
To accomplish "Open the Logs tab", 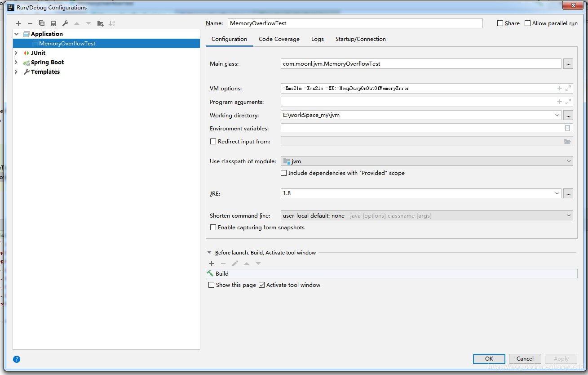I will [x=318, y=39].
